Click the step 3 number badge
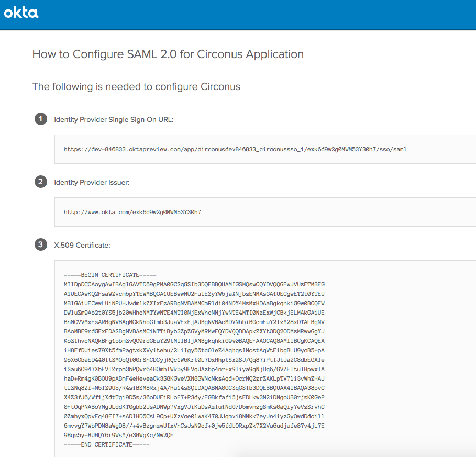Screen dimensions: 476x457 40,244
